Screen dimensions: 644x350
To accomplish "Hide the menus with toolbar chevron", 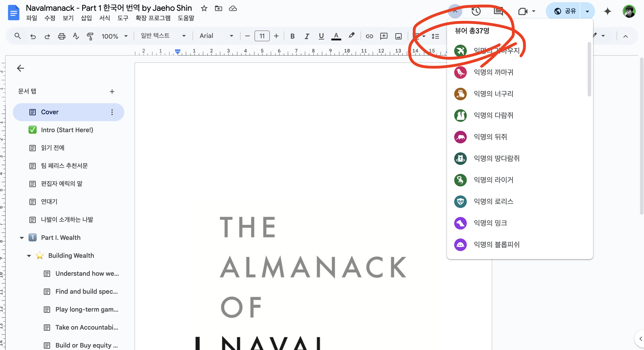I will [626, 36].
